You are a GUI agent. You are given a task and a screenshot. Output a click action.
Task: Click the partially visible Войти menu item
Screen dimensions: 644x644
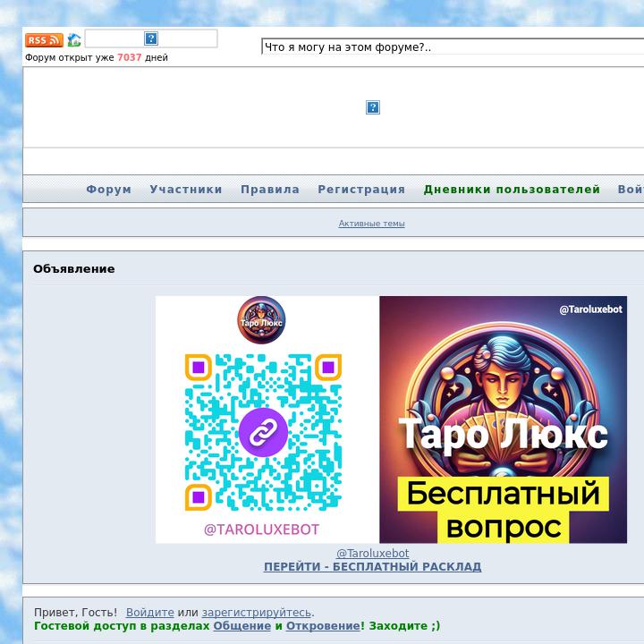click(x=631, y=190)
